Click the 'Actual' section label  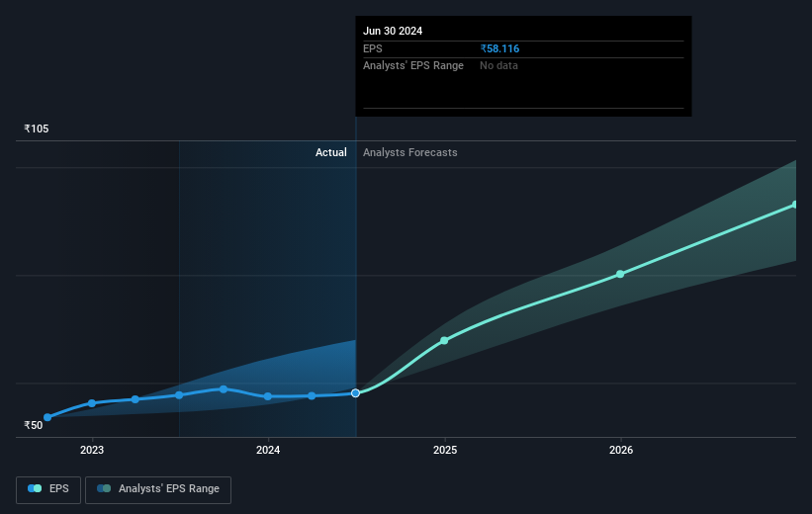tap(331, 152)
